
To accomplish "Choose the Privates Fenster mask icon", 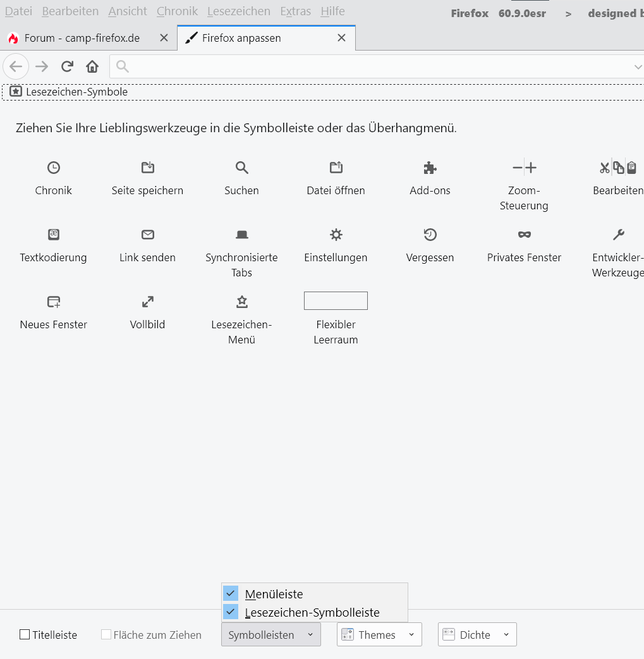I will point(524,235).
